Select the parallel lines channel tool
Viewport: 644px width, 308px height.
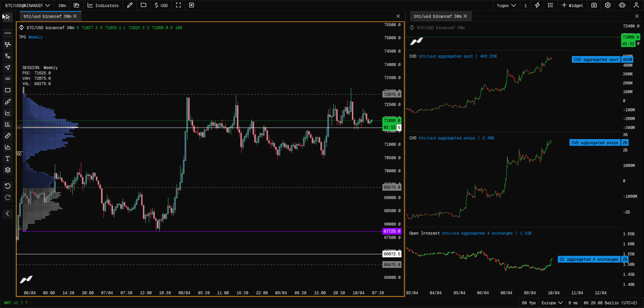coord(8,79)
